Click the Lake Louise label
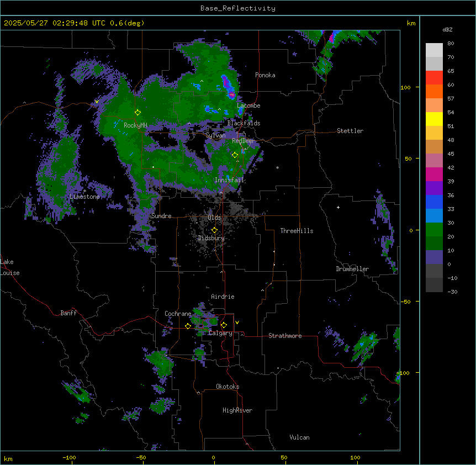 10,267
